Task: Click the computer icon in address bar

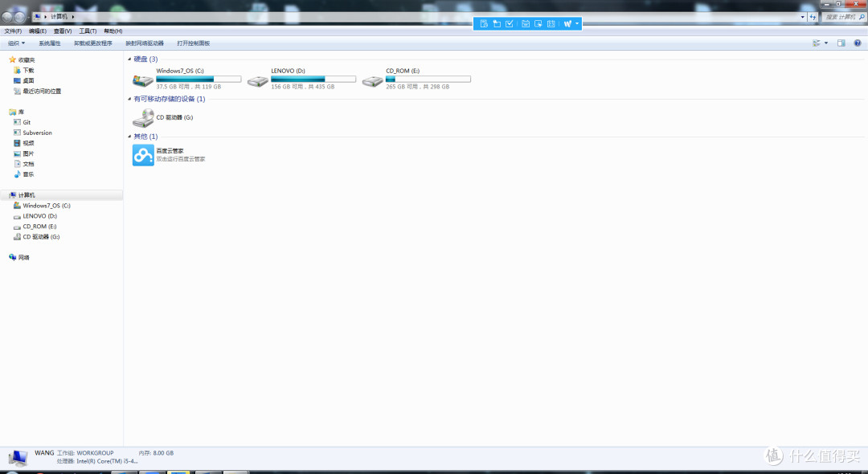Action: [38, 17]
